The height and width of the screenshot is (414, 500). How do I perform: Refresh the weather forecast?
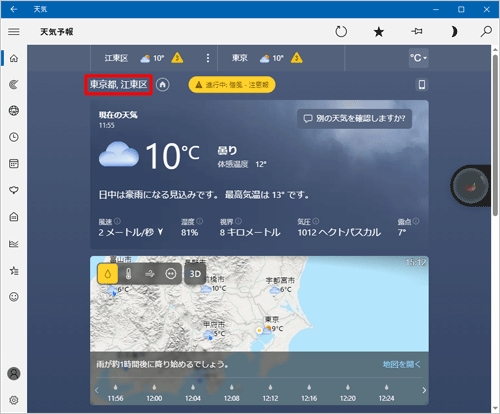[x=341, y=32]
